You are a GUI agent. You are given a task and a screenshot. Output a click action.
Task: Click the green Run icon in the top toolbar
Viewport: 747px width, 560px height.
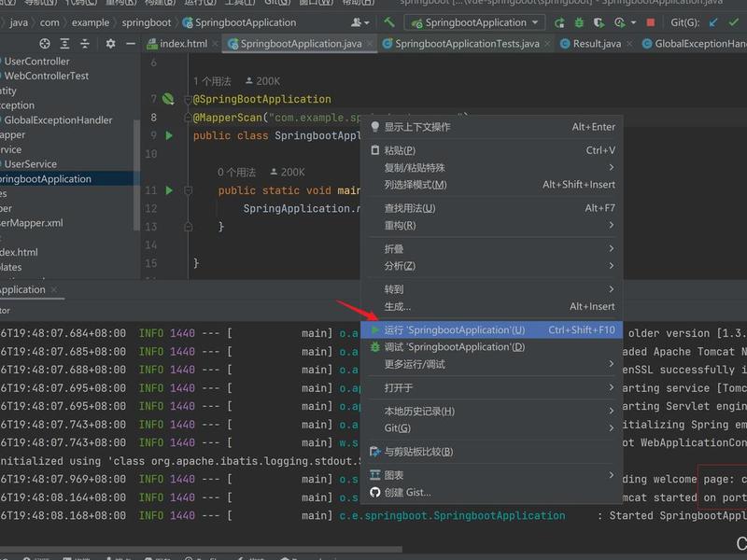(559, 22)
